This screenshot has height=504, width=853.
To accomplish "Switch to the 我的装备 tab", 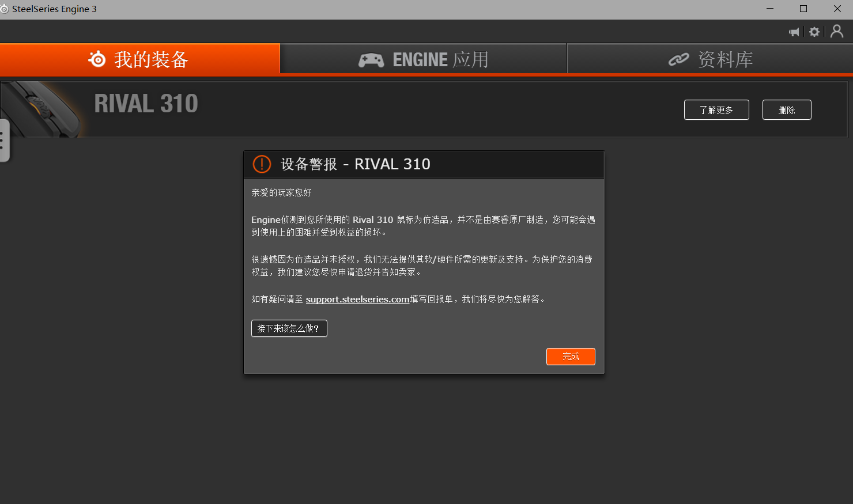I will pyautogui.click(x=139, y=59).
